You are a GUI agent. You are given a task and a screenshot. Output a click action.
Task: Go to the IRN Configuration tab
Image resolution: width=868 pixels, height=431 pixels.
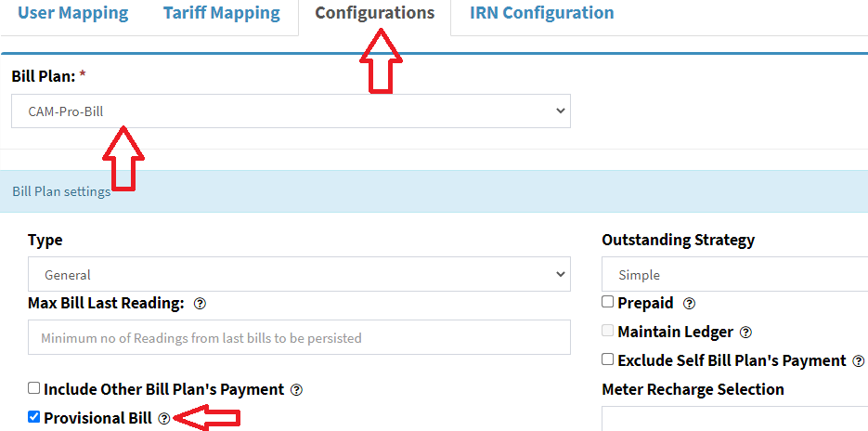(x=541, y=14)
